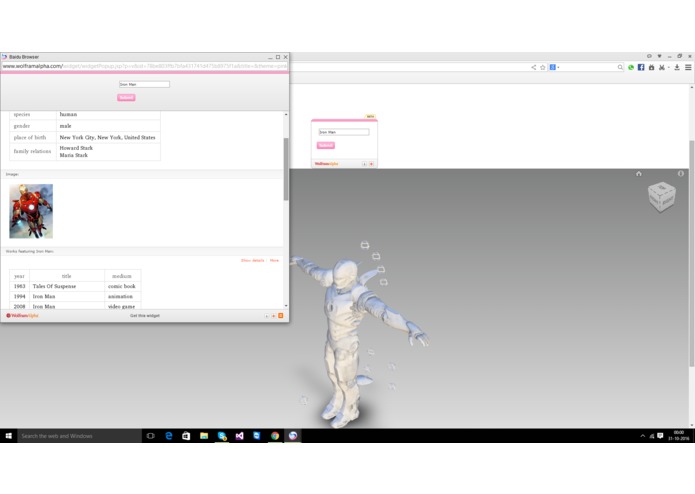
Task: Click the info icon at the 3D viewer's upper right
Action: (680, 174)
